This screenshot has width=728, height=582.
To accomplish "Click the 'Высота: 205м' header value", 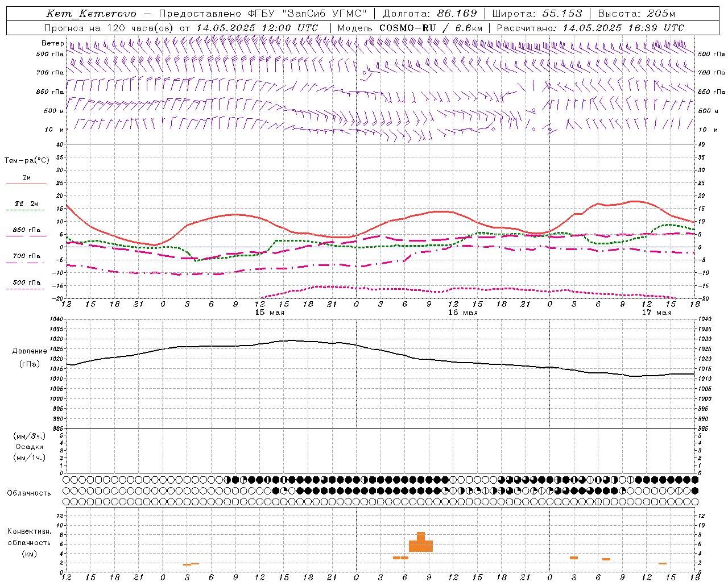I will 636,14.
